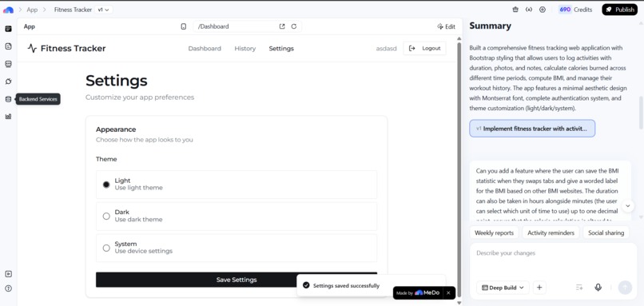
Task: Click the scroll-down chevron in chat
Action: (627, 206)
